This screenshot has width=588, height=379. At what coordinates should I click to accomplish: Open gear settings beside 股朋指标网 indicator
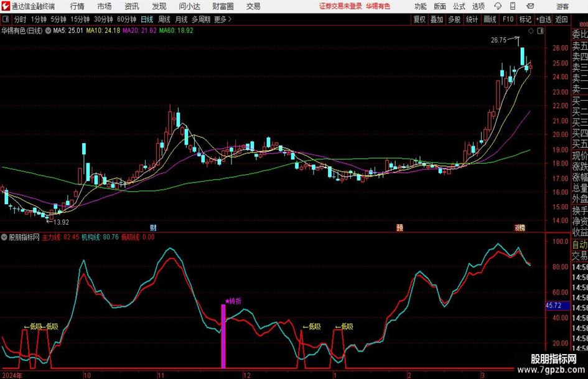(4, 237)
